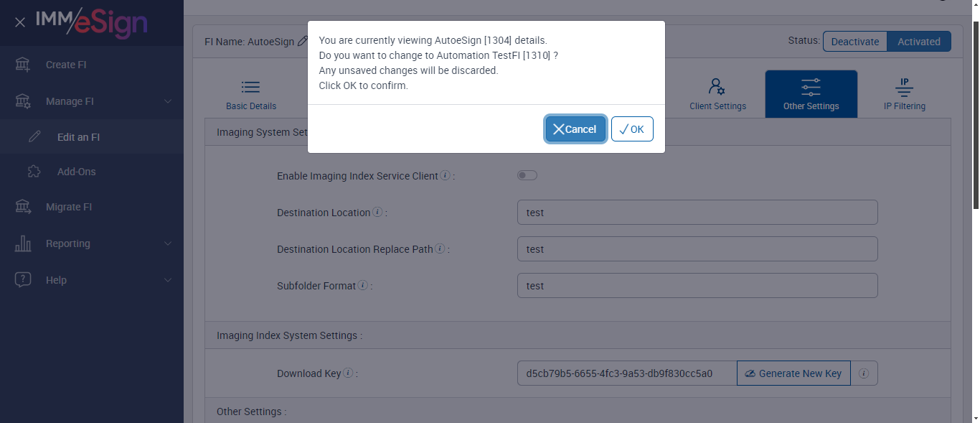Toggle Enable Imaging Index Service Client switch
980x423 pixels.
click(527, 176)
